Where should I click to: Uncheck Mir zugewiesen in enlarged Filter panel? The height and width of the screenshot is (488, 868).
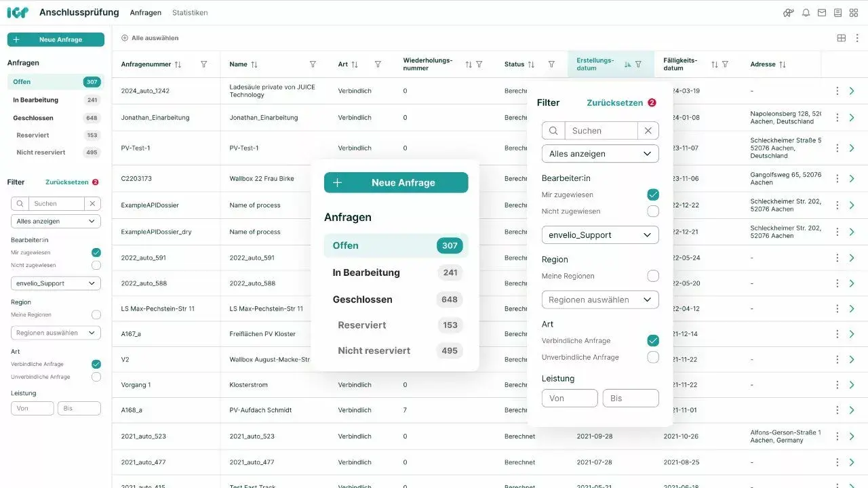[653, 195]
